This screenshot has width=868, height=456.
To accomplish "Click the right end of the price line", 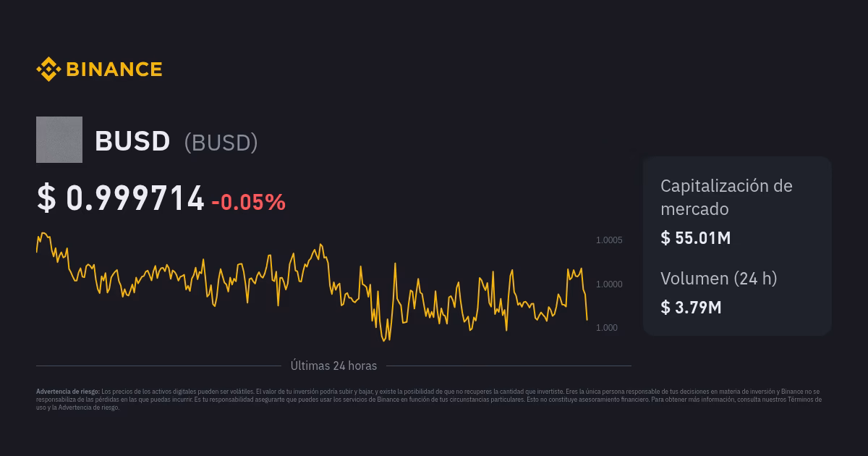I will (x=587, y=318).
